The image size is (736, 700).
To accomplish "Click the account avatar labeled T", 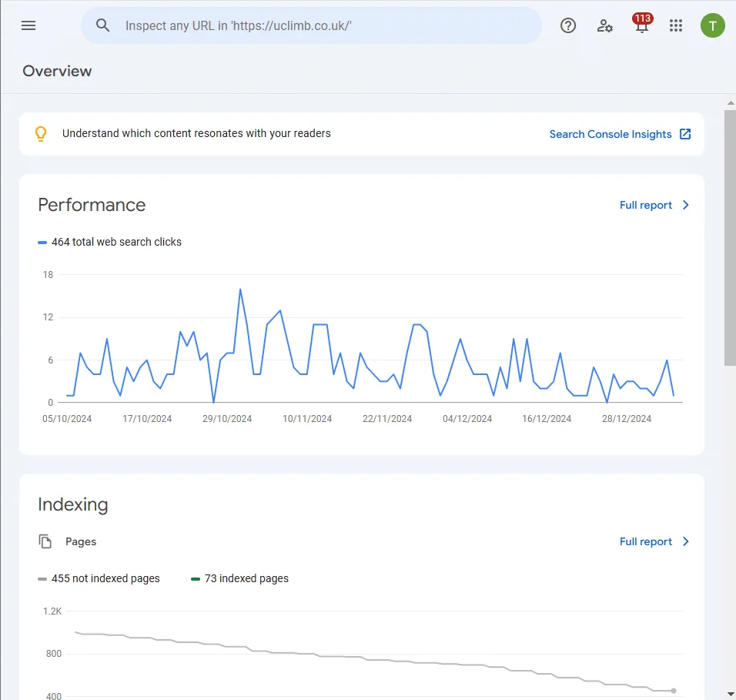I will (712, 25).
